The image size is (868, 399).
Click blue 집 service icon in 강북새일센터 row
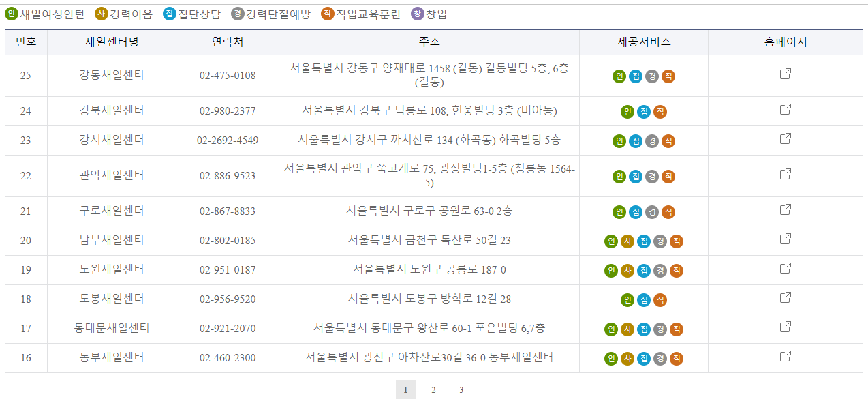click(644, 112)
